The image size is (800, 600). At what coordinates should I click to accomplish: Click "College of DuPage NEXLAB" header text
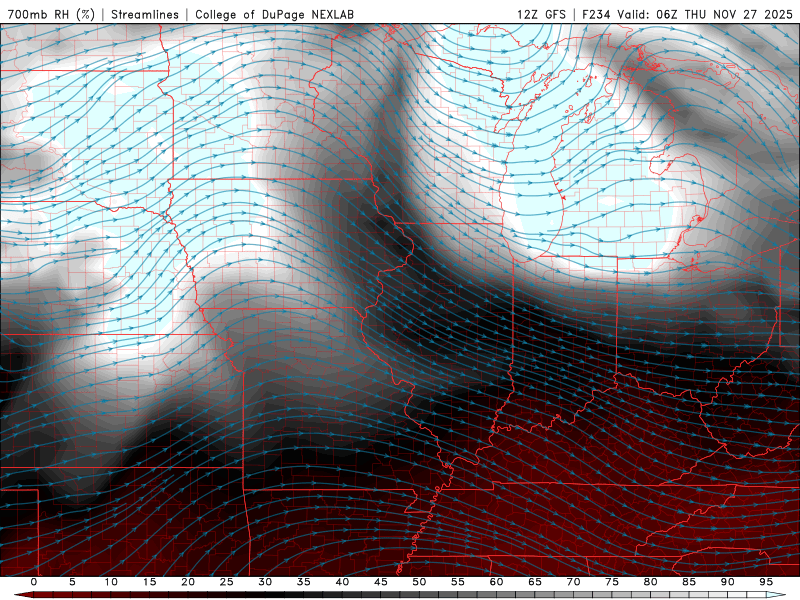pos(274,14)
